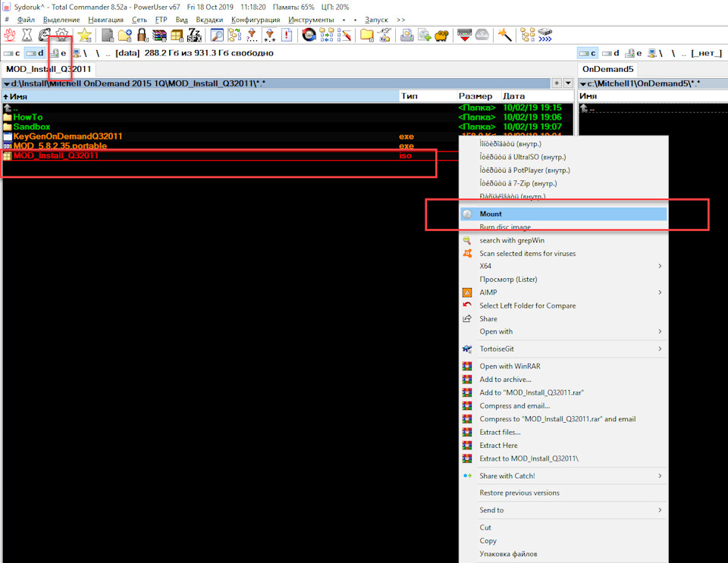Click the gear settings toolbar icon
728x563 pixels.
coord(61,36)
